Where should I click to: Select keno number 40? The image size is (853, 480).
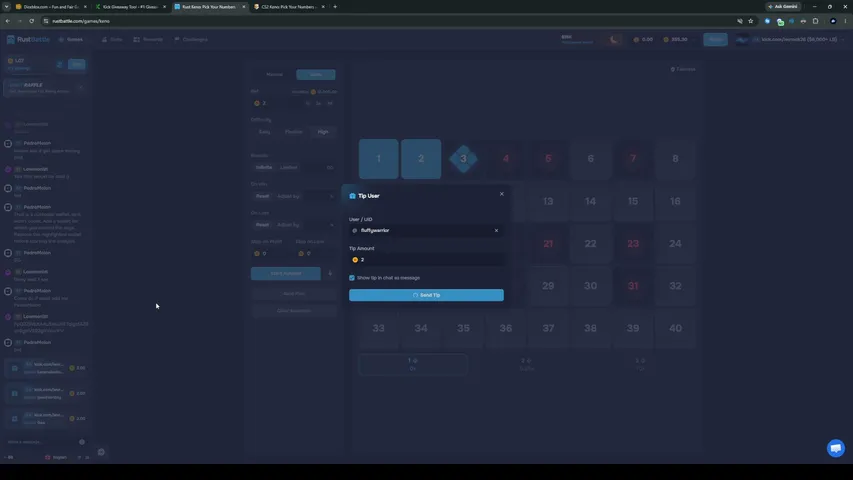[675, 328]
